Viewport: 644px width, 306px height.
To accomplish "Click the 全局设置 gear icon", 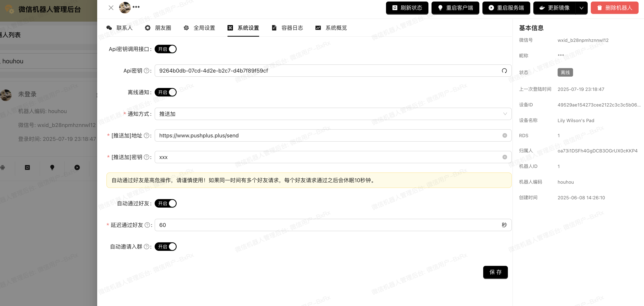I will (x=186, y=28).
